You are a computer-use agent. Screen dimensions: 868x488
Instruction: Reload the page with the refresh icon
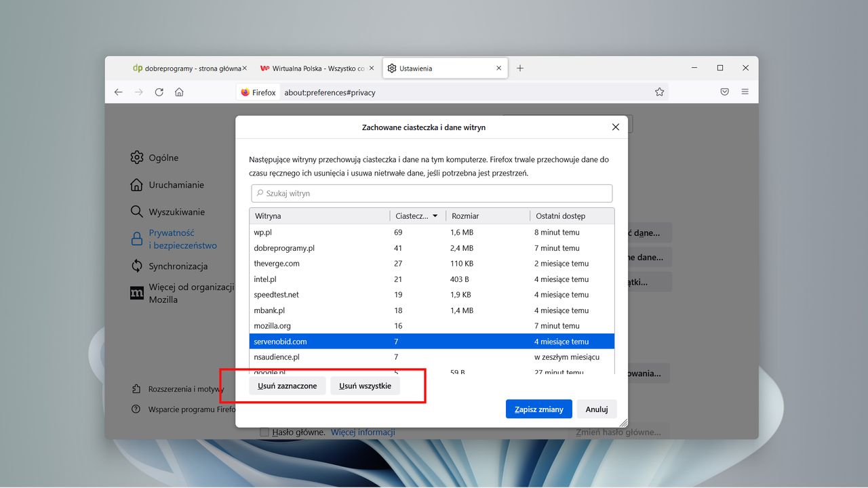[159, 92]
